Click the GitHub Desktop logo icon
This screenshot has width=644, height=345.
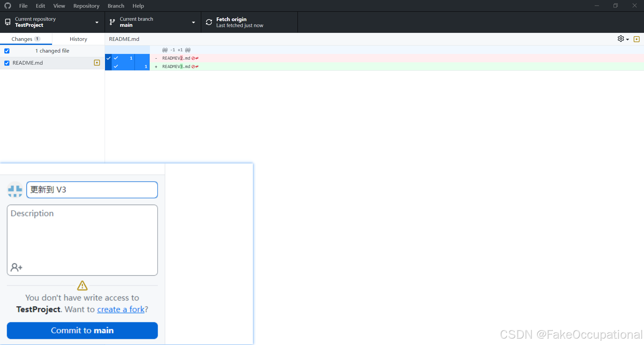8,6
